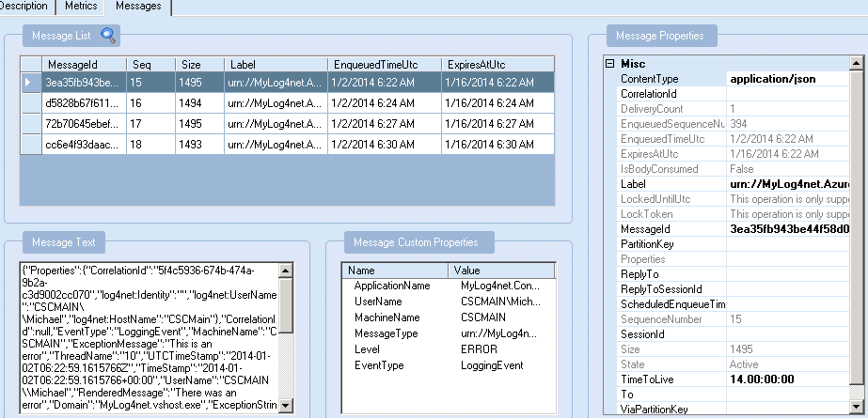The width and height of the screenshot is (868, 418).
Task: Click the magnifier icon beside Message List
Action: pyautogui.click(x=108, y=36)
